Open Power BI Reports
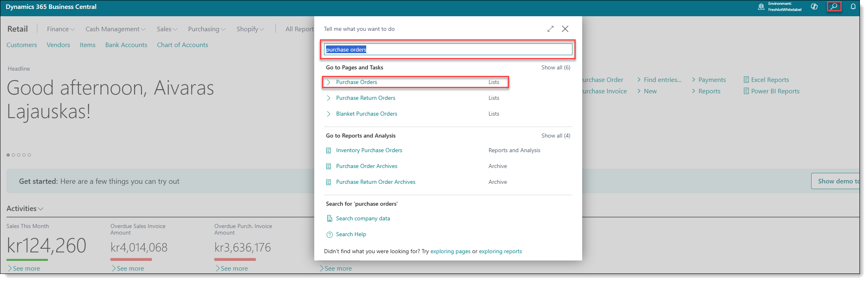 click(771, 91)
